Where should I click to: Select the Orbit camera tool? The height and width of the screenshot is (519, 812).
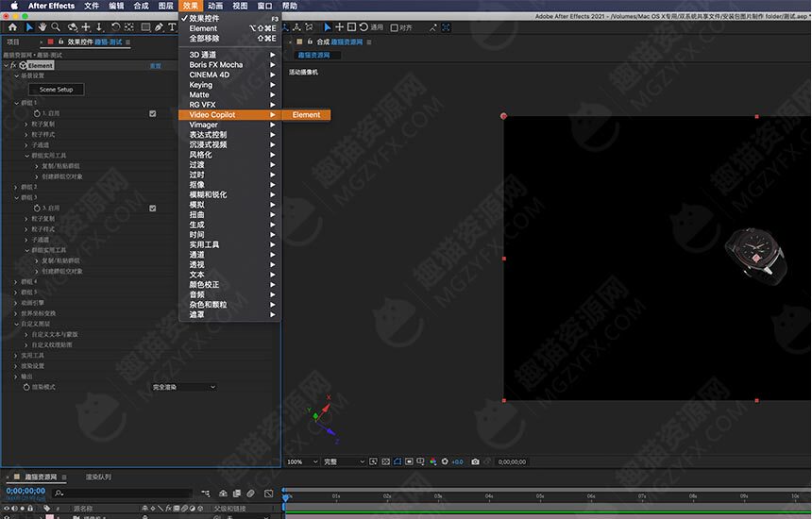73,27
